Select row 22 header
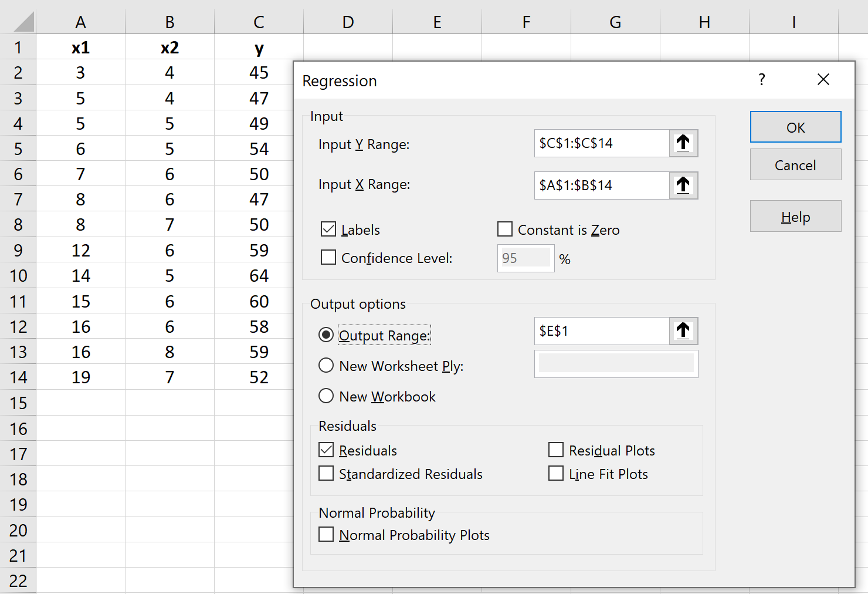 point(18,580)
